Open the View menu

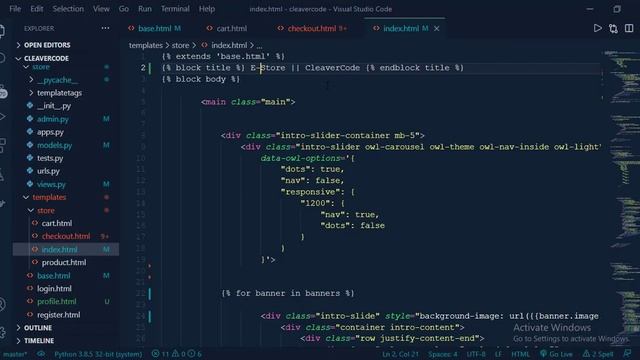[101, 9]
